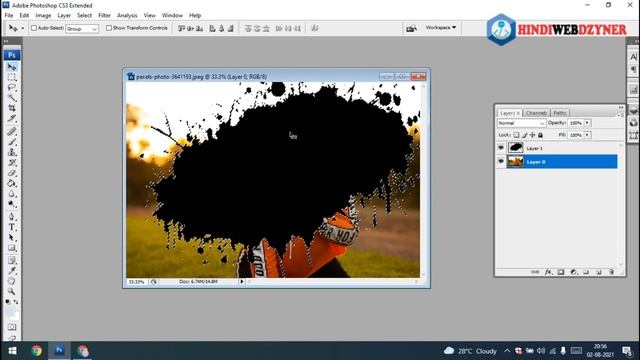Select the Rectangular Marquee tool

coord(12,77)
